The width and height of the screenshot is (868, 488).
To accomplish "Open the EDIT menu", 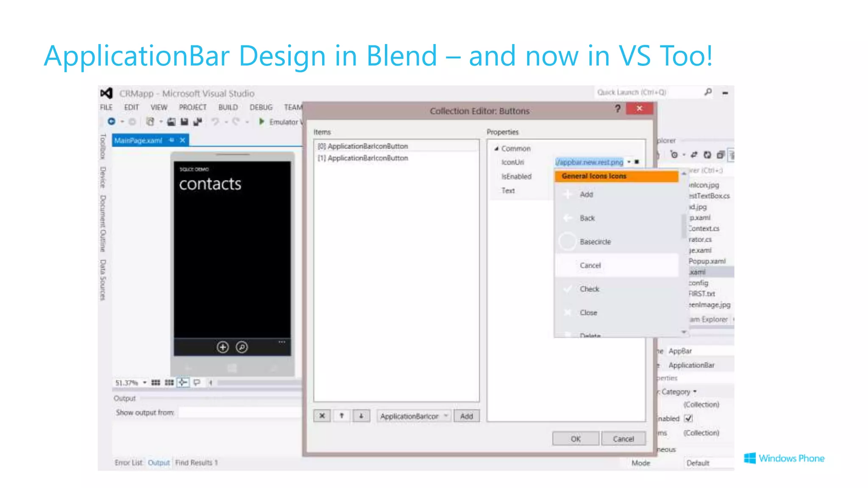I will tap(131, 107).
